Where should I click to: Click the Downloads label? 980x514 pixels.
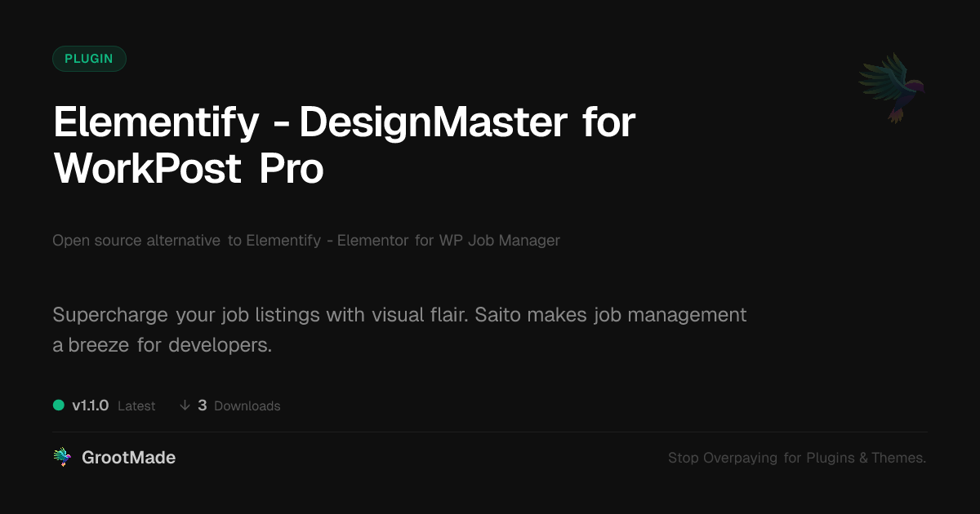click(247, 406)
